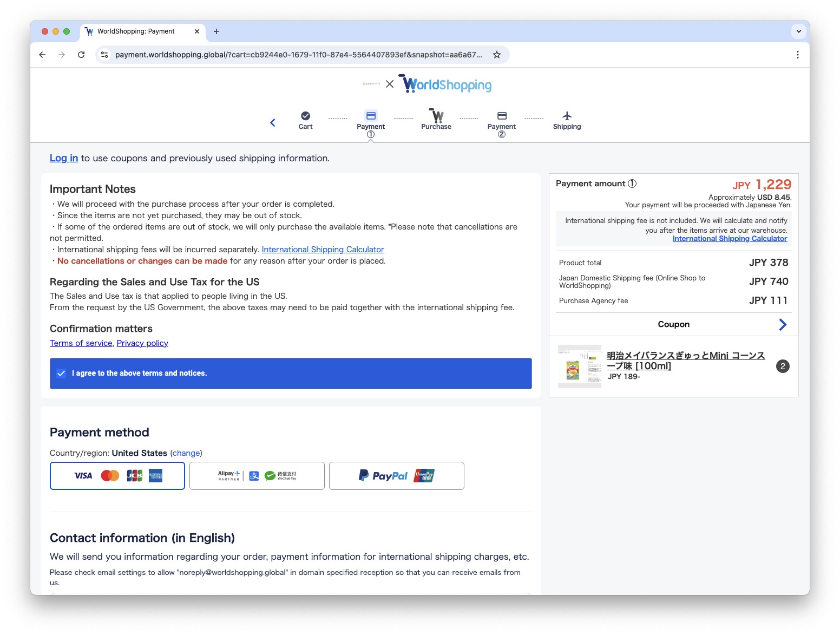Change the country/region selection
The image size is (840, 635).
(x=186, y=453)
